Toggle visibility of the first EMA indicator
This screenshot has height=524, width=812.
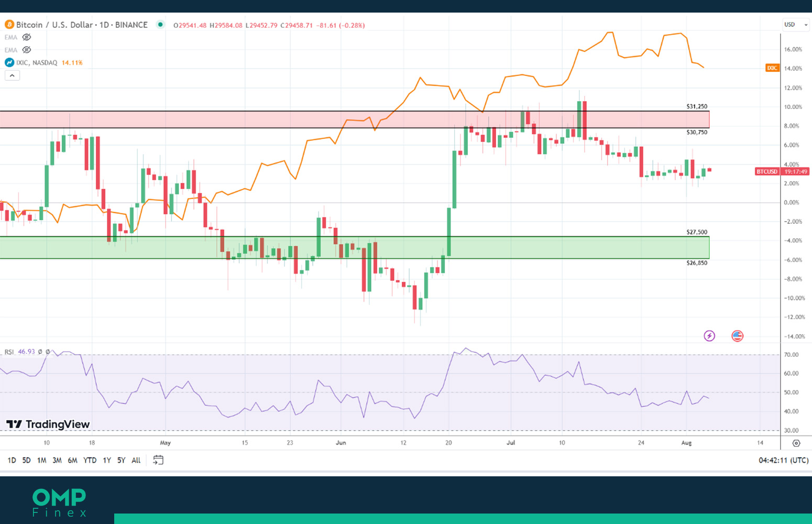(x=27, y=37)
